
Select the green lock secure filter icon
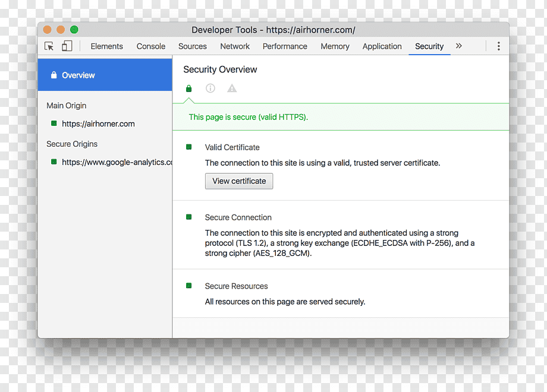tap(188, 88)
